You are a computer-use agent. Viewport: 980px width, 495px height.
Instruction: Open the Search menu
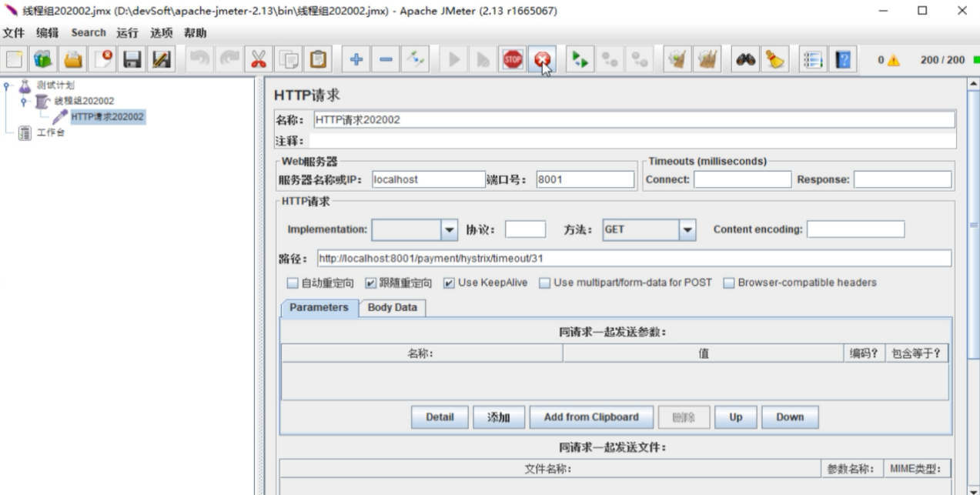[x=89, y=33]
